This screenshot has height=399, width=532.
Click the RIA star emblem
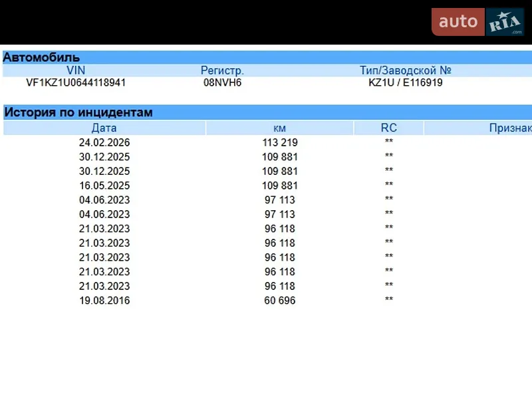(x=505, y=22)
